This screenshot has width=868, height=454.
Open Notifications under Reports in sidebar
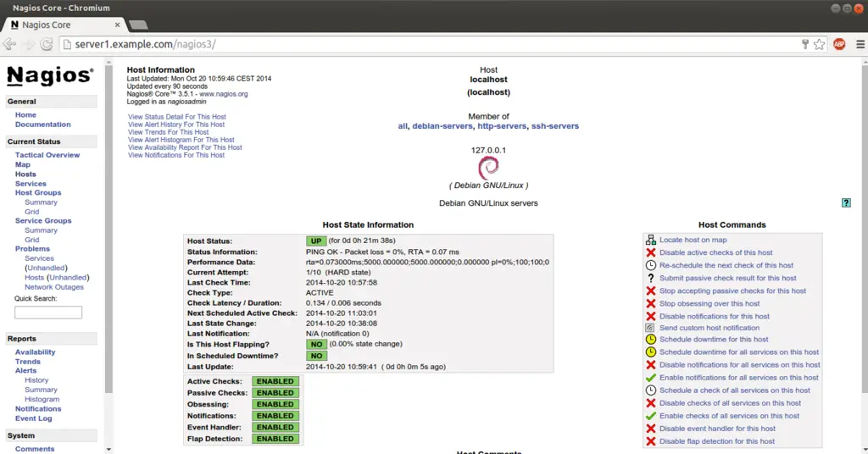pyautogui.click(x=38, y=409)
